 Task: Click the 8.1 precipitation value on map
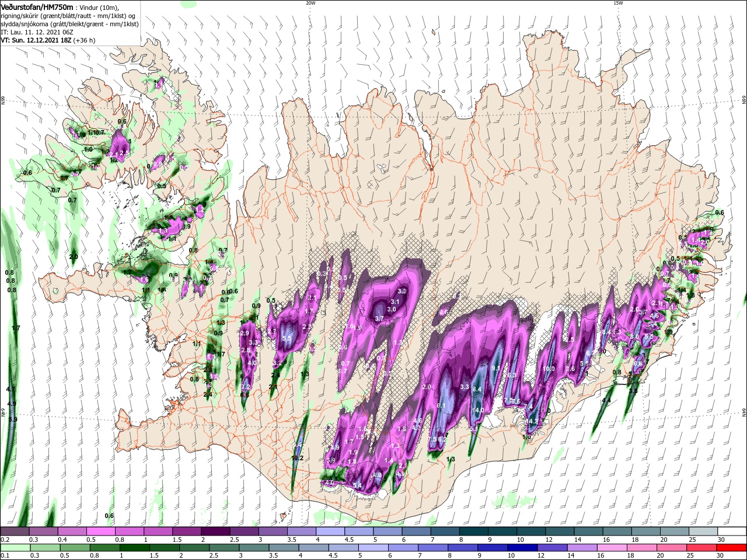pos(441,405)
